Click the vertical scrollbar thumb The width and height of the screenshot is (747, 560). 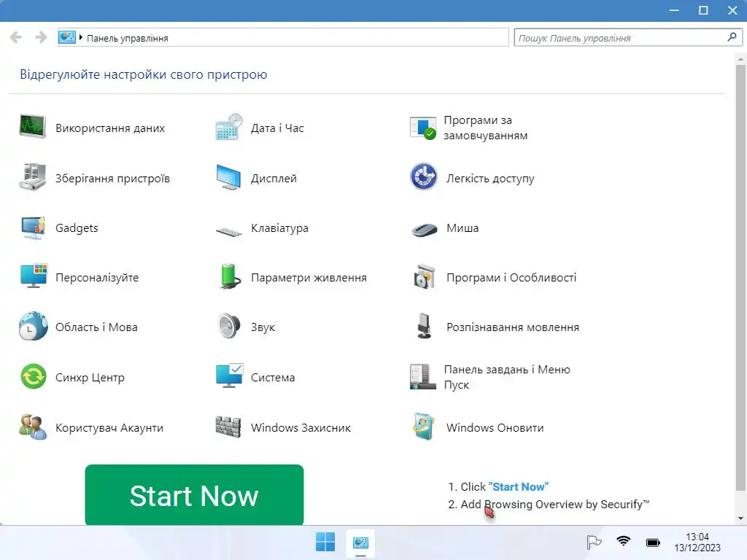pyautogui.click(x=740, y=278)
